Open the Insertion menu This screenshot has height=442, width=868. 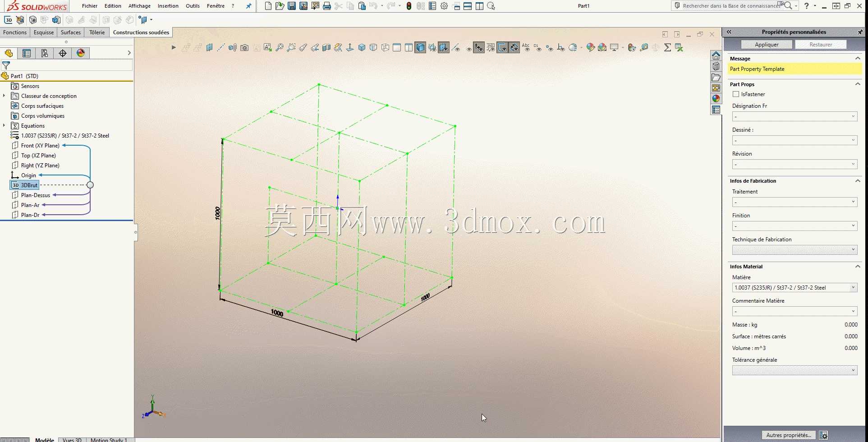click(x=168, y=6)
